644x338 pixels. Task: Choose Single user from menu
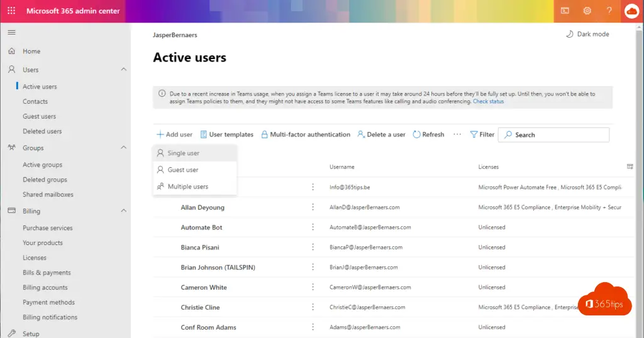(195, 153)
